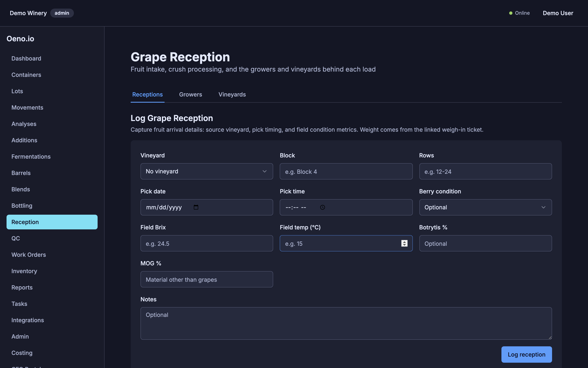
Task: Click the Field temp spinner arrows
Action: click(x=404, y=243)
